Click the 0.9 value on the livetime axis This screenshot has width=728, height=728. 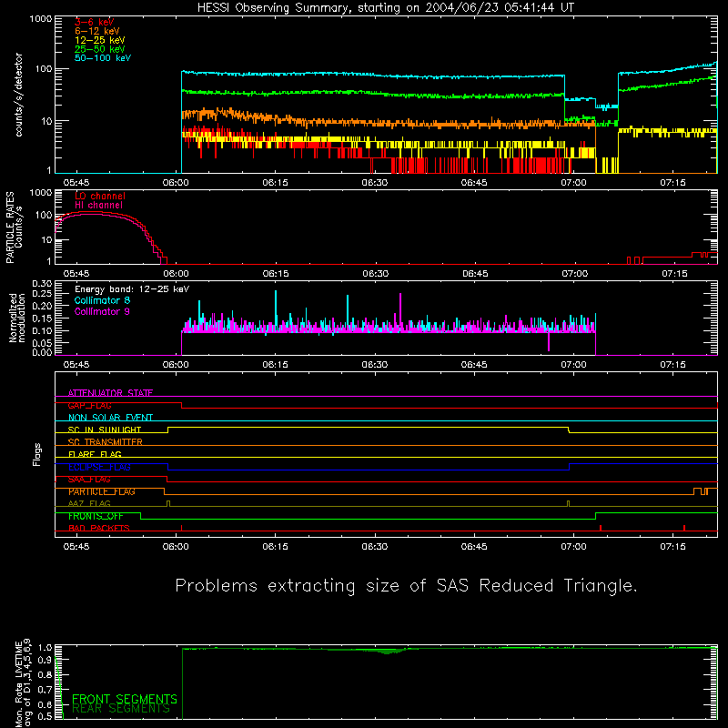(x=45, y=661)
